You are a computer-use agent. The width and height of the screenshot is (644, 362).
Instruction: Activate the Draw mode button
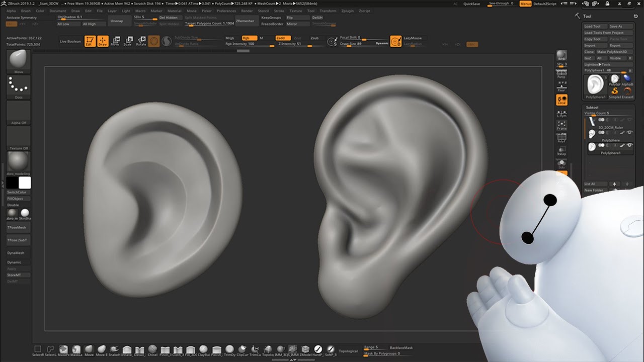click(x=103, y=41)
